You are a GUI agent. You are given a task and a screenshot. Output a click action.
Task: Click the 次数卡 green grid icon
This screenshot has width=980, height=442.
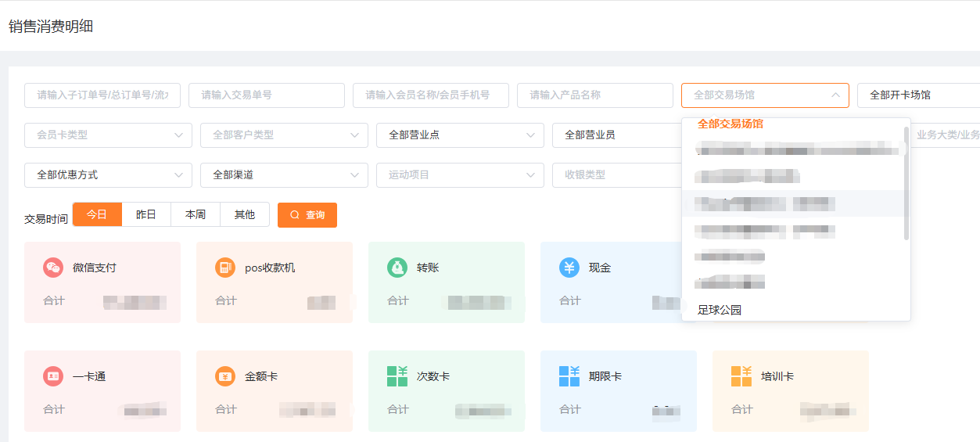(397, 376)
